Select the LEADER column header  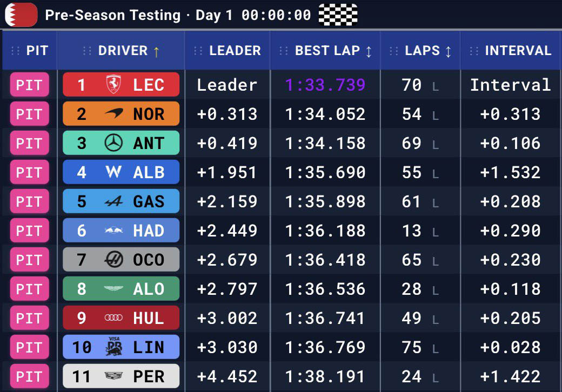(235, 51)
